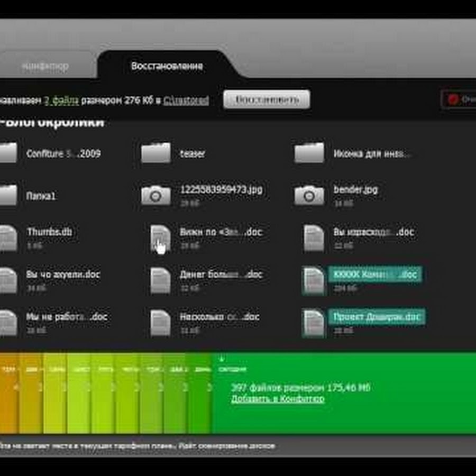Switch to the Конфитюр tab
Image resolution: width=476 pixels, height=476 pixels.
pos(45,67)
